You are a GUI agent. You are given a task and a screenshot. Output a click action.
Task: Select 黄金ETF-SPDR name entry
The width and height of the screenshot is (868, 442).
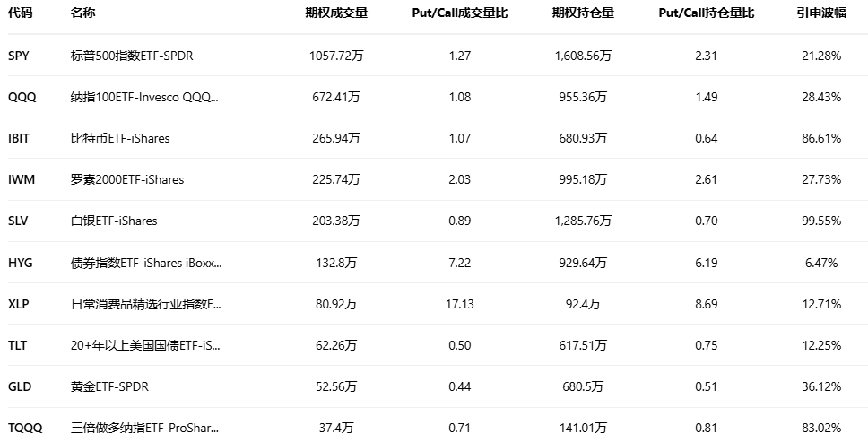click(109, 386)
